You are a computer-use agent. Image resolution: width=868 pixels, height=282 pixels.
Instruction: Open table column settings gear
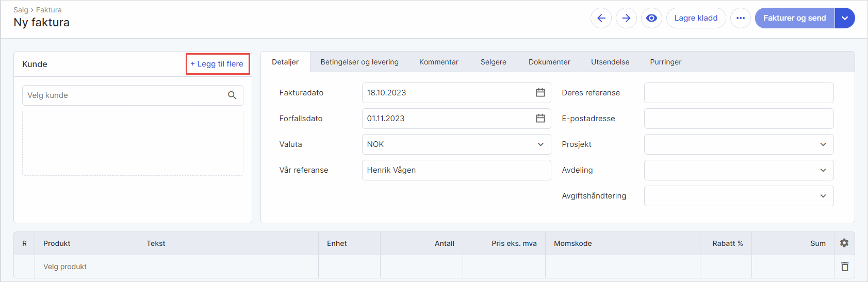point(844,243)
